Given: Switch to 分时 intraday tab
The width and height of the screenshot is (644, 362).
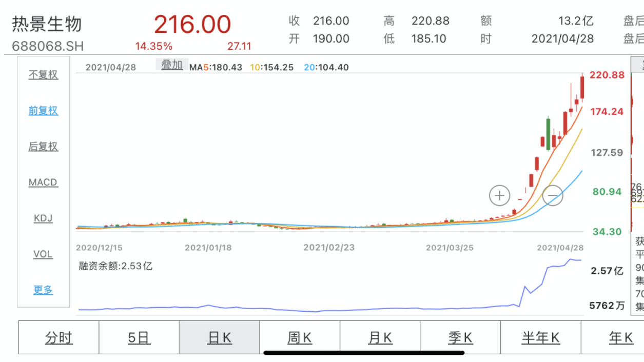Looking at the screenshot, I should click(x=58, y=338).
